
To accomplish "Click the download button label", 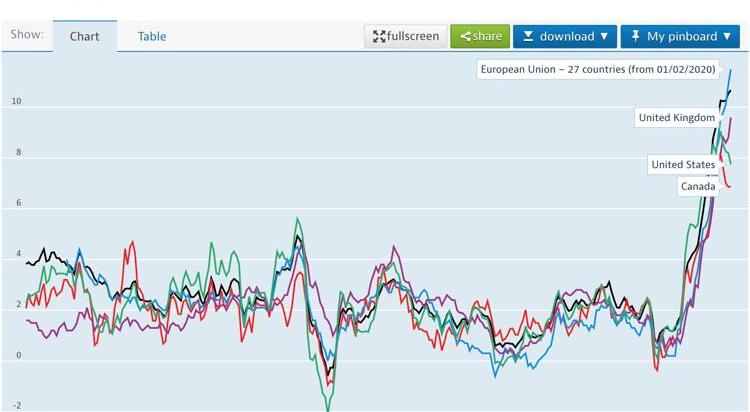I will click(x=566, y=37).
